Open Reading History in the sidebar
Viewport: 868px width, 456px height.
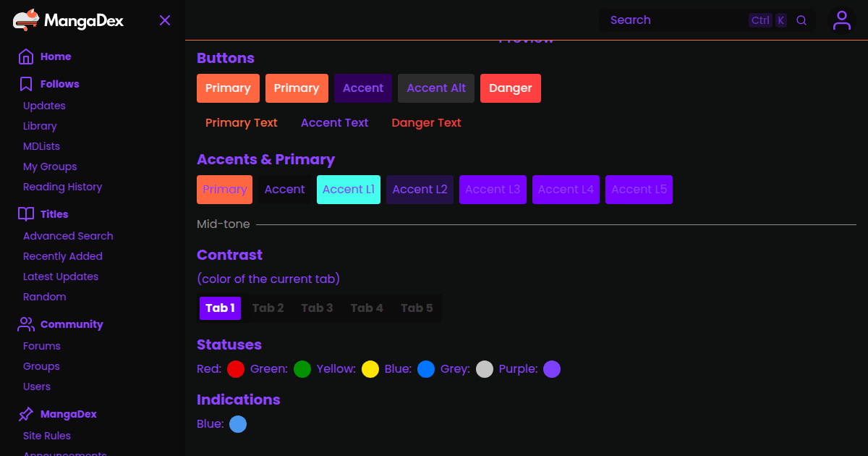[x=62, y=187]
